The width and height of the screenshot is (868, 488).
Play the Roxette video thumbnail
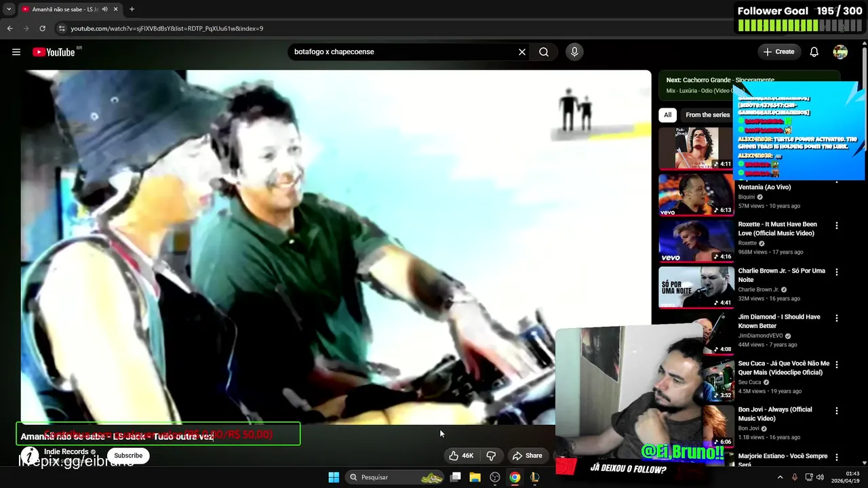(x=696, y=241)
